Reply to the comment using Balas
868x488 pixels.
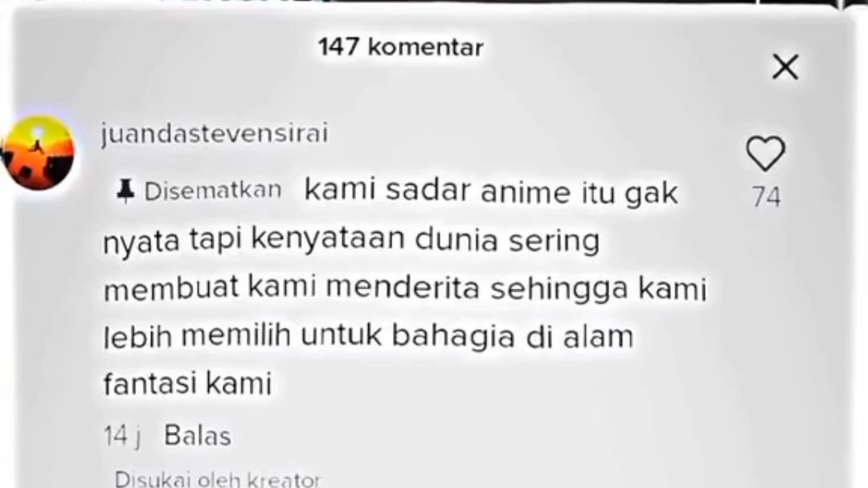[x=197, y=436]
